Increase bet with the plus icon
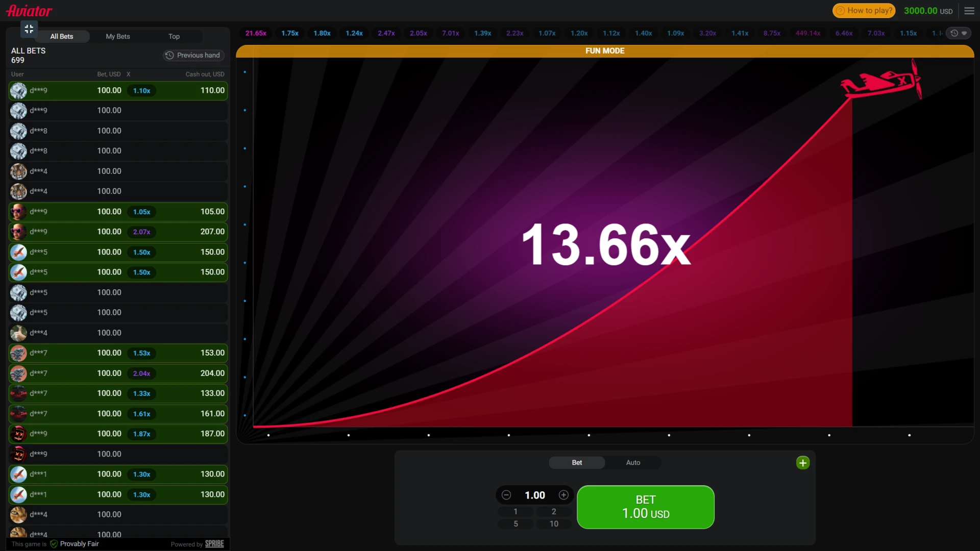Viewport: 980px width, 551px height. [563, 495]
